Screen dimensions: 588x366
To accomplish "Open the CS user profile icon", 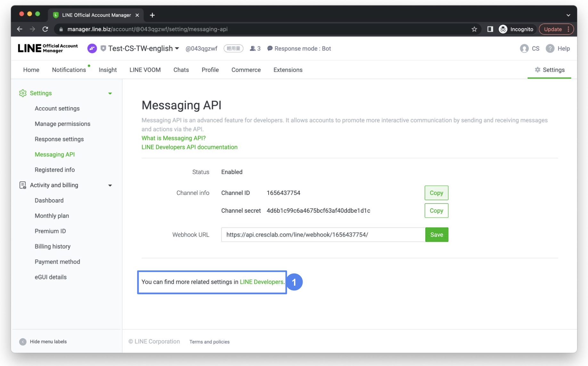I will [524, 48].
